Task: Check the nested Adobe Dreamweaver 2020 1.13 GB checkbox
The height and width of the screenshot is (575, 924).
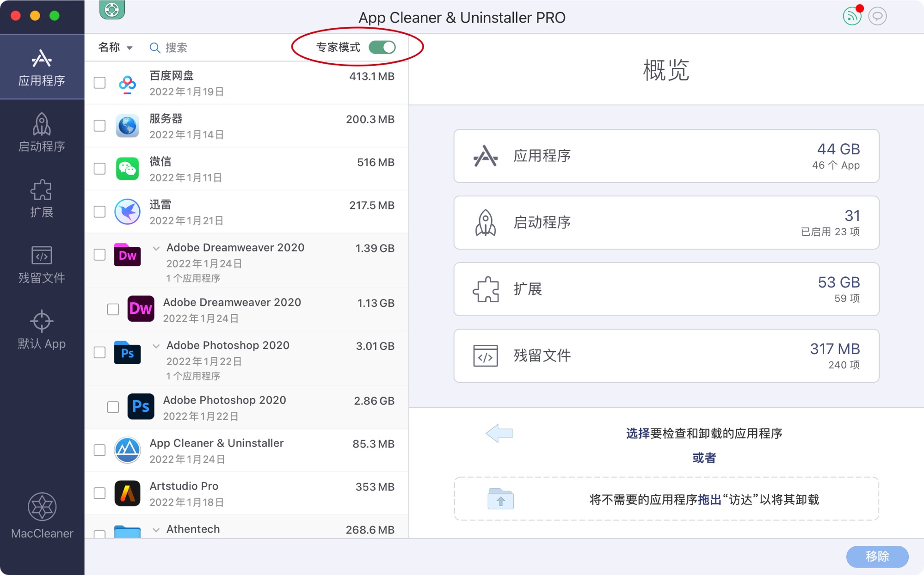Action: [113, 309]
